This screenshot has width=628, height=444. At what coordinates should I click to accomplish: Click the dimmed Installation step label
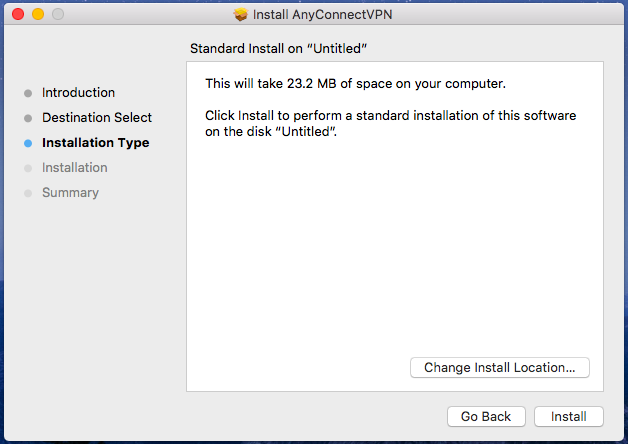click(74, 168)
